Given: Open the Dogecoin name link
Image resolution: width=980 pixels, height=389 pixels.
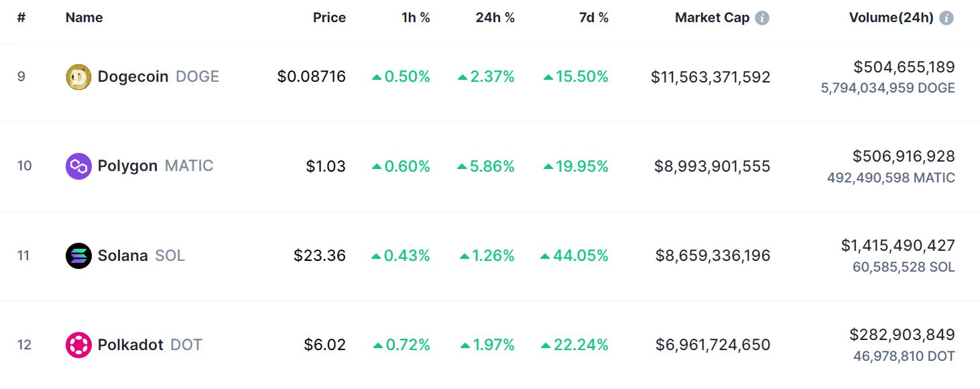Looking at the screenshot, I should point(133,77).
